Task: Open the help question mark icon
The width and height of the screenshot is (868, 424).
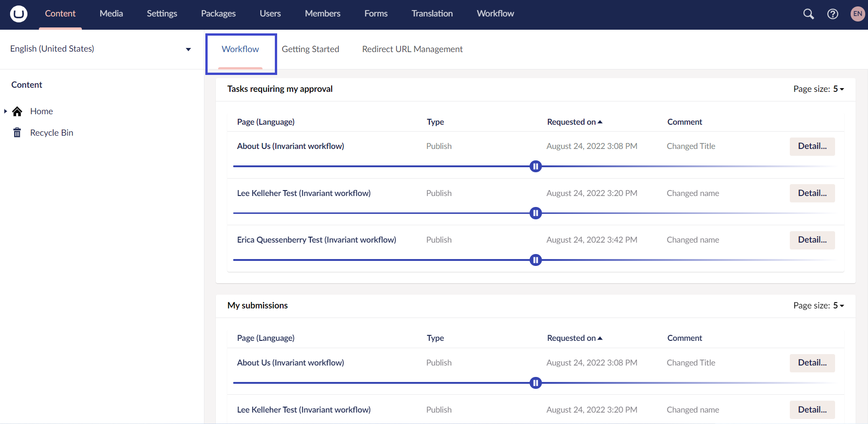Action: pyautogui.click(x=833, y=14)
